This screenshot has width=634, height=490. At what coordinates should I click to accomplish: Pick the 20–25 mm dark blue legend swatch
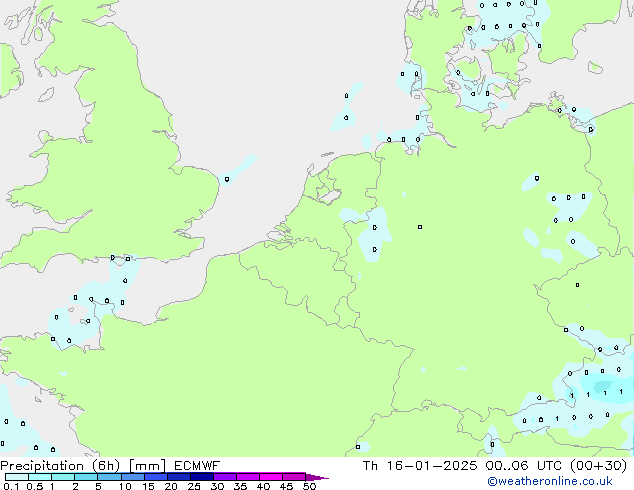(180, 477)
